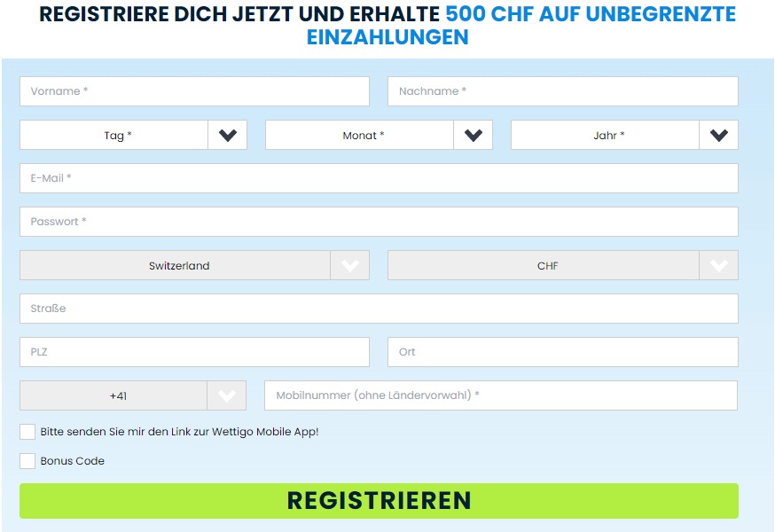Focus the Vorname first name field
This screenshot has width=775, height=532.
pyautogui.click(x=194, y=90)
